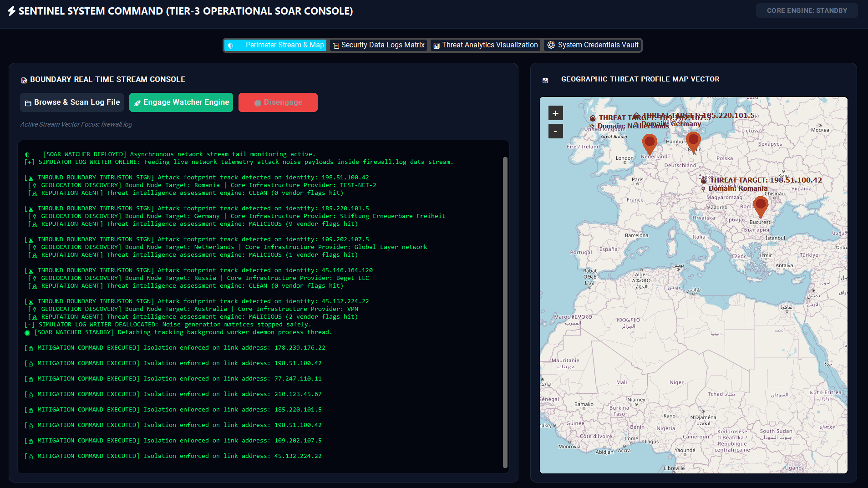Click chart icon on Threat Analytics tab
The height and width of the screenshot is (488, 868).
(x=436, y=46)
